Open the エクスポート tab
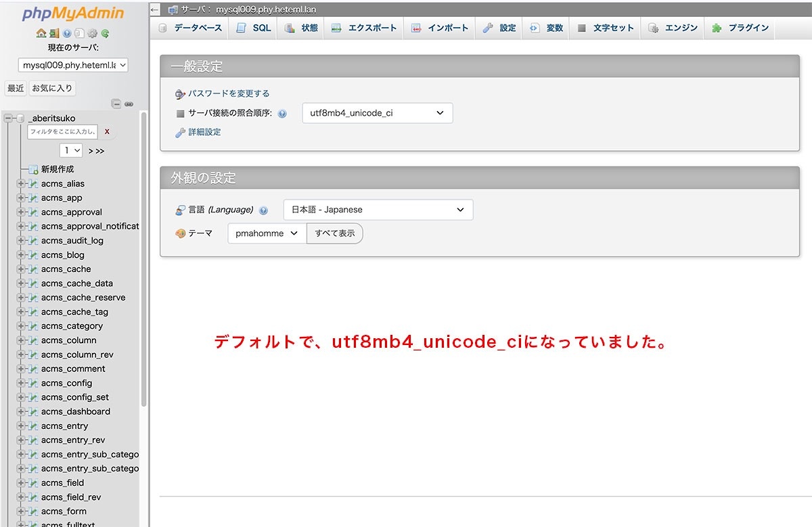Viewport: 812px width, 527px height. [x=364, y=28]
